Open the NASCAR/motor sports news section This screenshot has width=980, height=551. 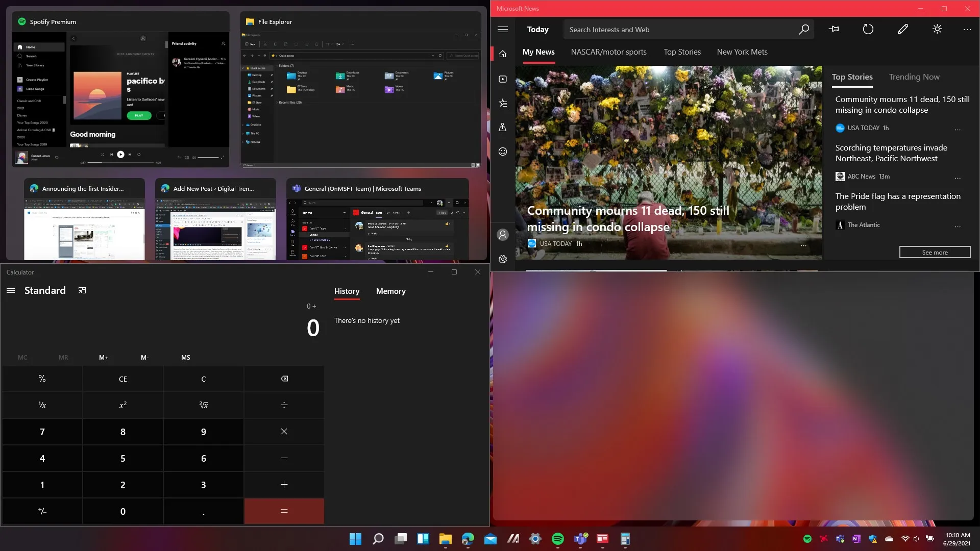coord(608,52)
